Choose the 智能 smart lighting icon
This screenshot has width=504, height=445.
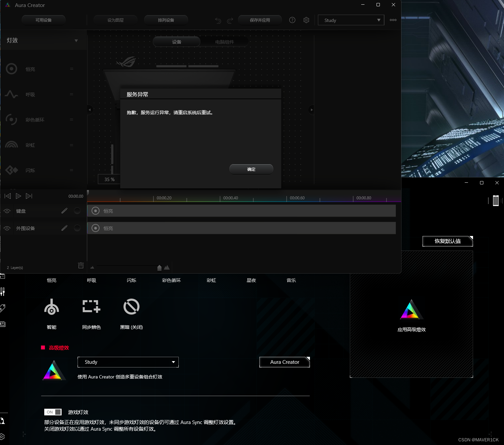point(52,307)
